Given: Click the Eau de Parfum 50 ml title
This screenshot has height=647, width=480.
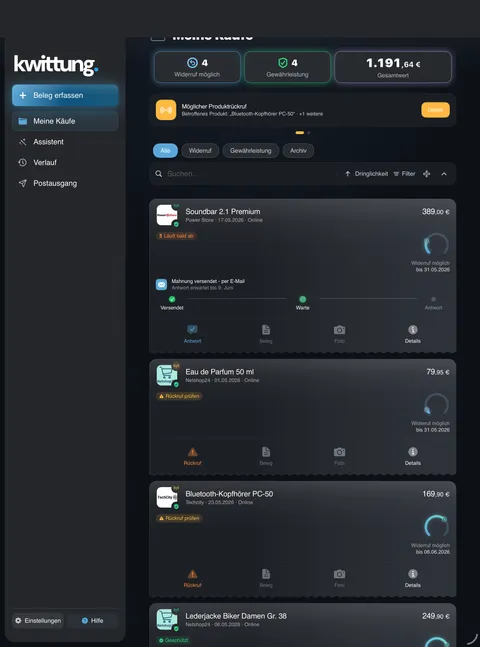Looking at the screenshot, I should (x=220, y=372).
